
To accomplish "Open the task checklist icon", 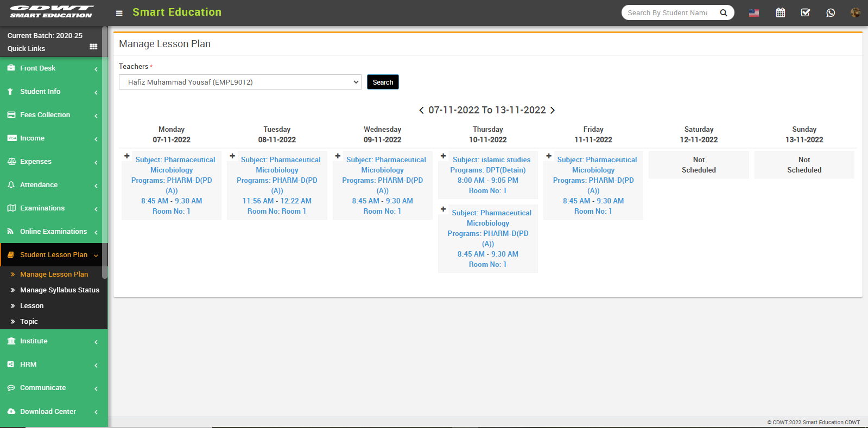I will (805, 12).
